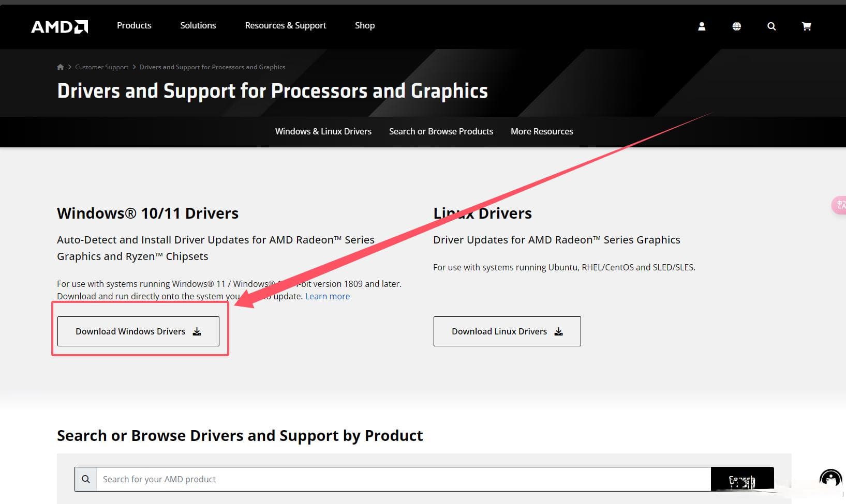Open the Products menu
The height and width of the screenshot is (504, 846).
pyautogui.click(x=134, y=25)
